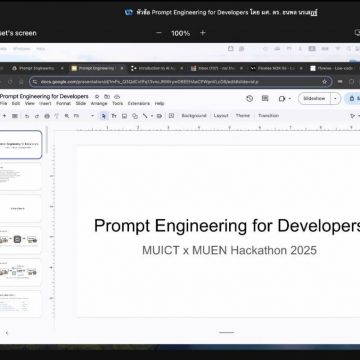Increase Zoom viewer scale with plus
The image size is (360, 360).
point(202,33)
